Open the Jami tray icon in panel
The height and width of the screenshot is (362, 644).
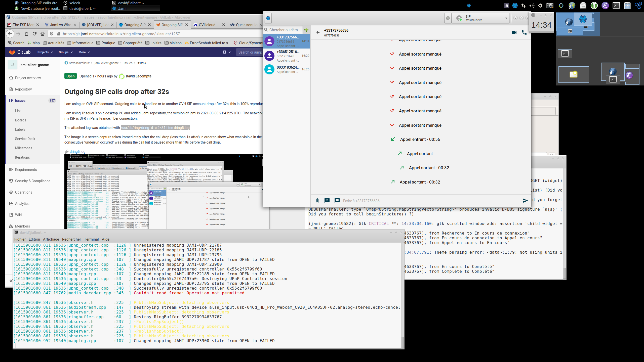515,6
